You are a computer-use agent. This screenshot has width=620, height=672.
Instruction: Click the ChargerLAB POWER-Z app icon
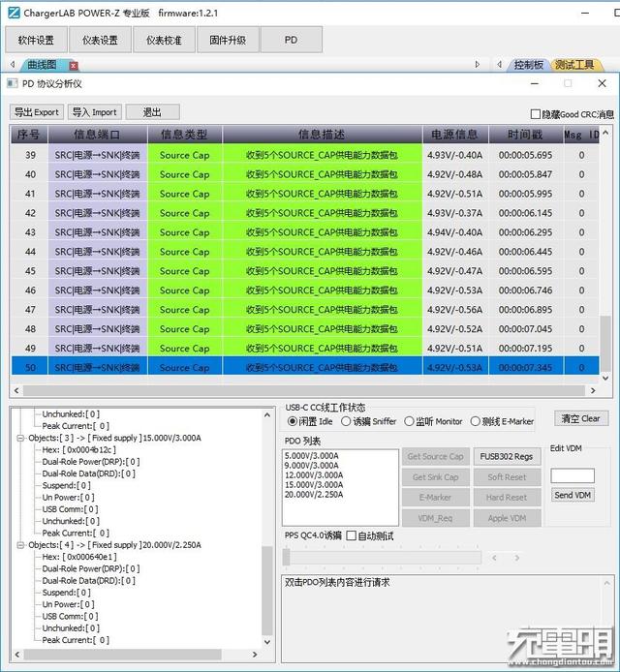tap(14, 13)
